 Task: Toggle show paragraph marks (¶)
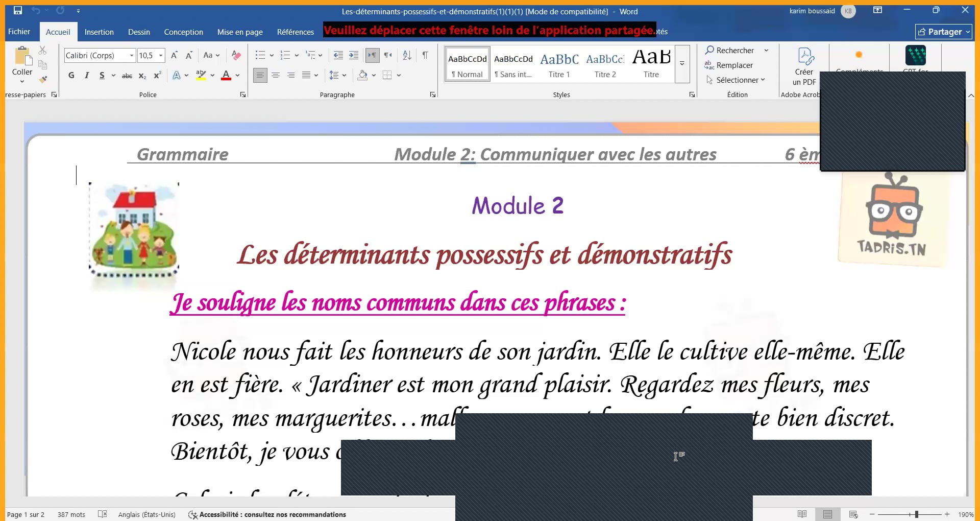point(425,55)
